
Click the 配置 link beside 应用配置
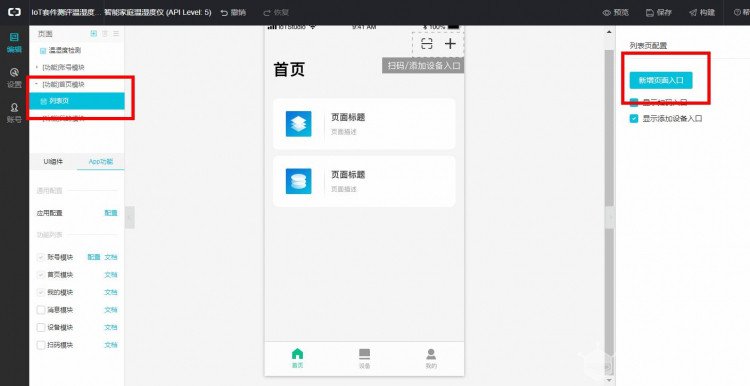pos(111,213)
